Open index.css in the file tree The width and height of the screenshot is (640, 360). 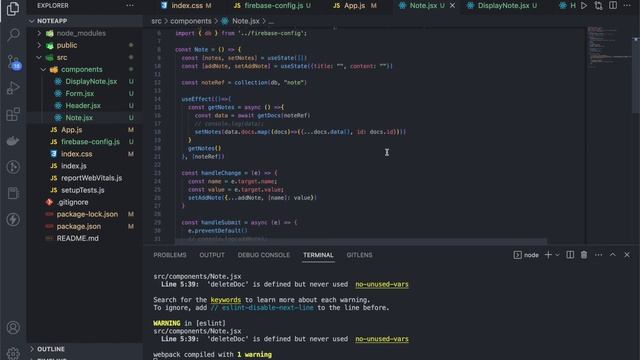point(85,154)
